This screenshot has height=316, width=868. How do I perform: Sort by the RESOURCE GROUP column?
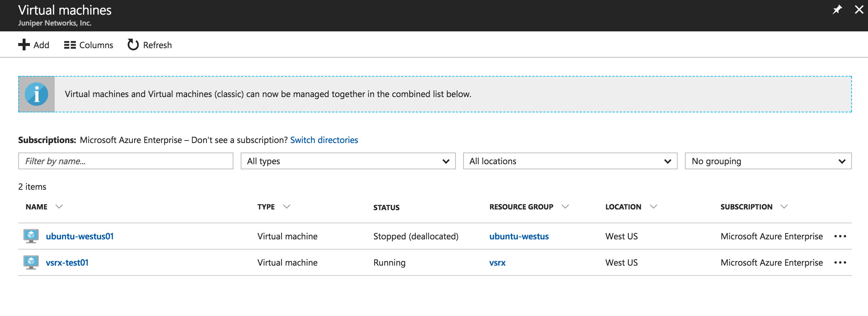(x=521, y=207)
